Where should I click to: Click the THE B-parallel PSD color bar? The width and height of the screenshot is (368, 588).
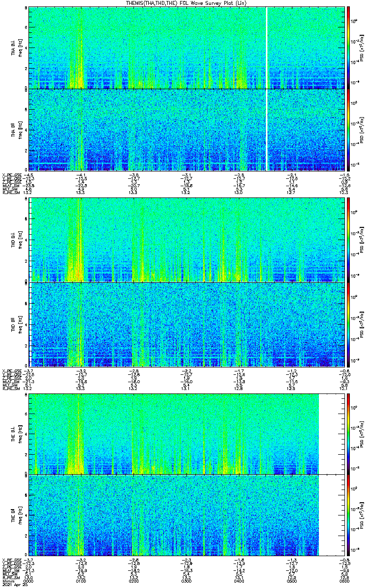click(x=348, y=516)
